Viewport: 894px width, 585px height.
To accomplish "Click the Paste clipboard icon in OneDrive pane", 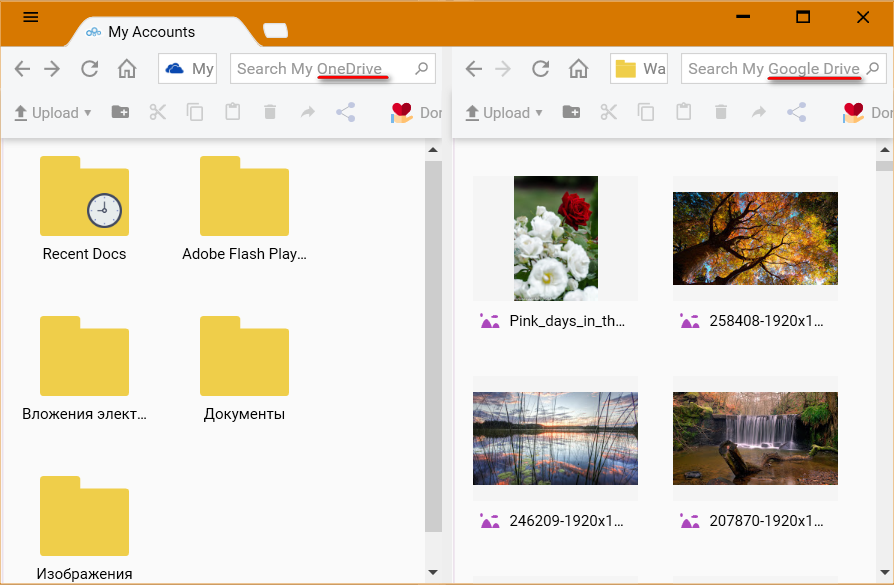I will [x=233, y=112].
